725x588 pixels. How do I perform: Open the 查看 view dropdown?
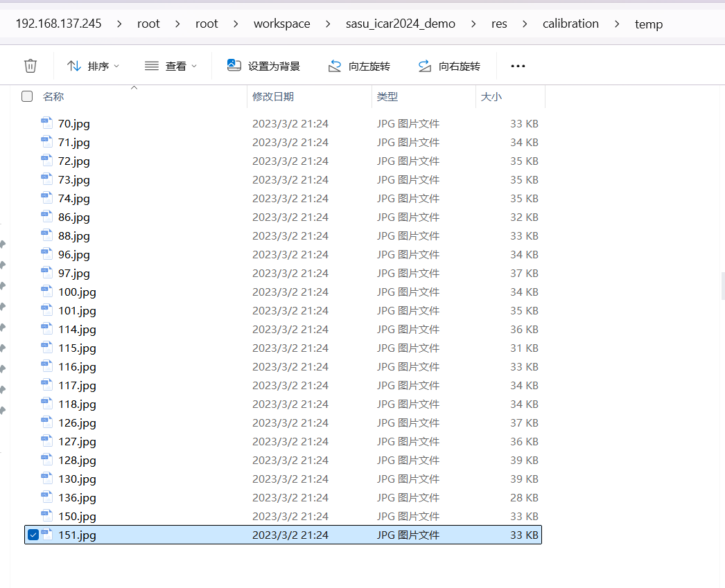(171, 66)
